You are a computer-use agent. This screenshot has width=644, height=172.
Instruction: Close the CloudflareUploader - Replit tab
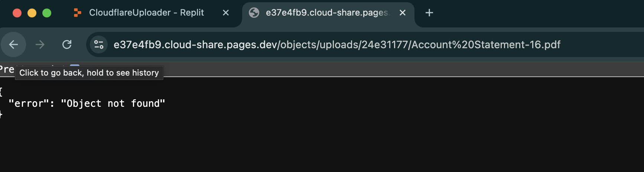pos(225,13)
